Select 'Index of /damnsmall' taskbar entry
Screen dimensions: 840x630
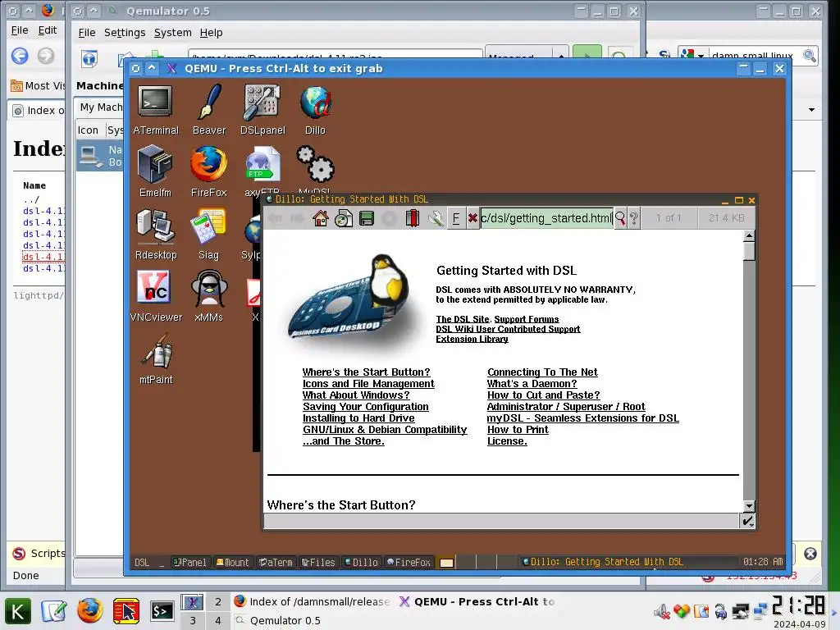click(x=313, y=601)
